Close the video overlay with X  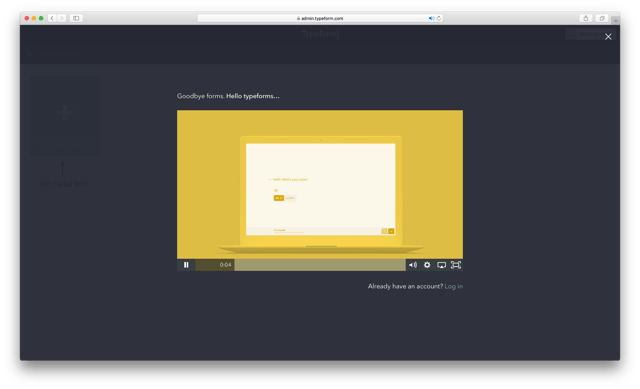click(x=608, y=37)
